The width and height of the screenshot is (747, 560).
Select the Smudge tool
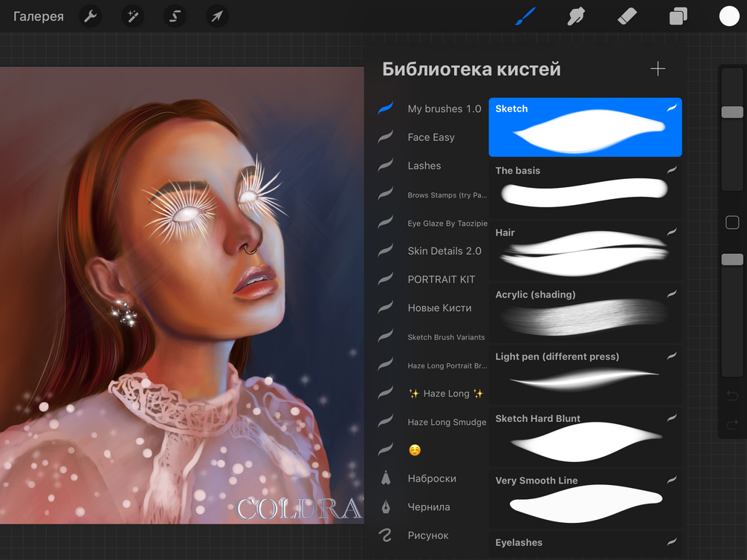pos(577,16)
